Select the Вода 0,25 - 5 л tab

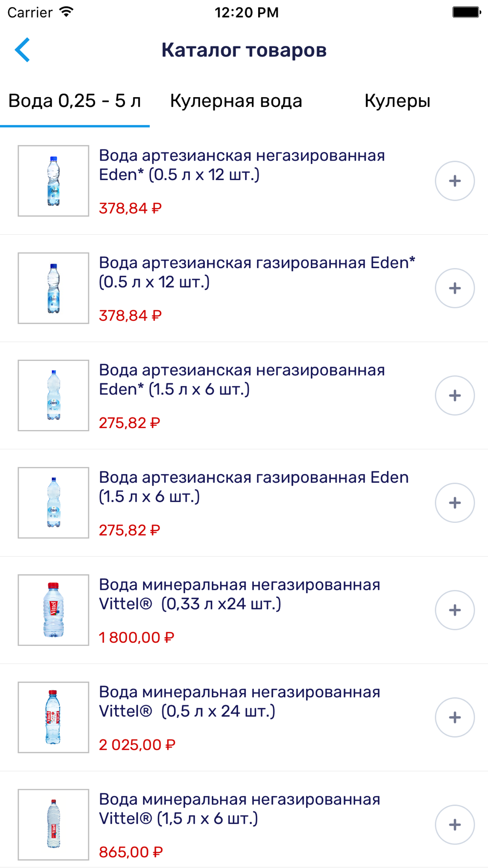(75, 101)
